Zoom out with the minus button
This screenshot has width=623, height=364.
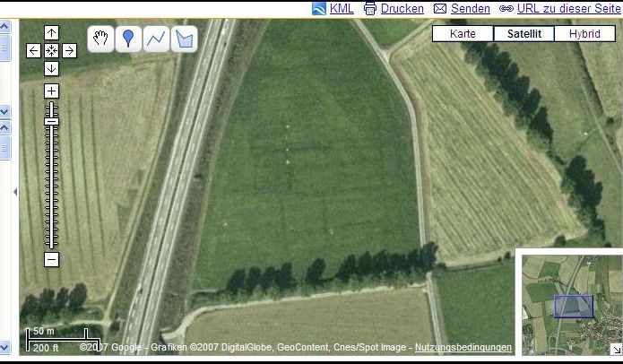pos(51,259)
